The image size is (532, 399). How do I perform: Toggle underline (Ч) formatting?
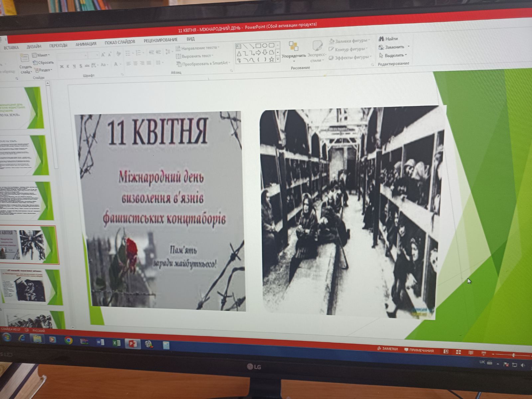[x=74, y=66]
